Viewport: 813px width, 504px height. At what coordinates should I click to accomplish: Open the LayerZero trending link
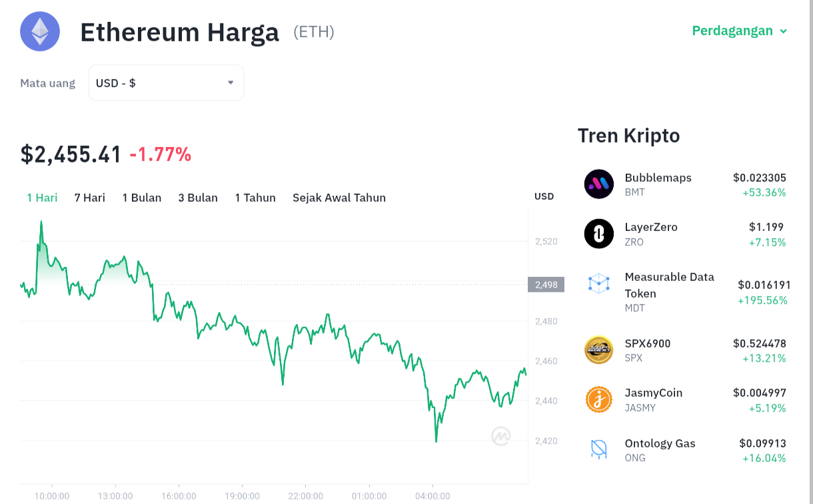pyautogui.click(x=686, y=234)
